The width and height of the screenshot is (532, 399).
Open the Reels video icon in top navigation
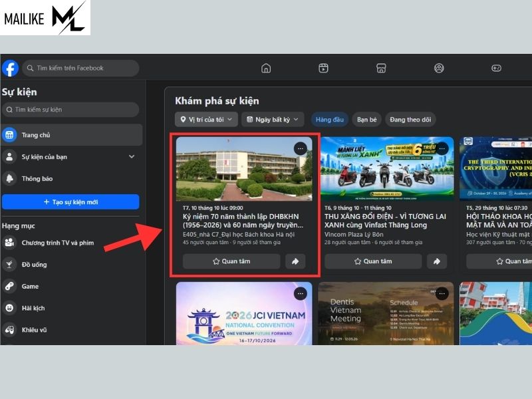click(x=323, y=68)
